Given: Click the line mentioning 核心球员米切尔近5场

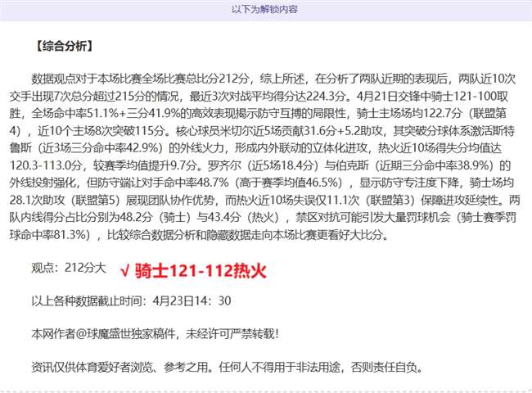Looking at the screenshot, I should tap(262, 131).
